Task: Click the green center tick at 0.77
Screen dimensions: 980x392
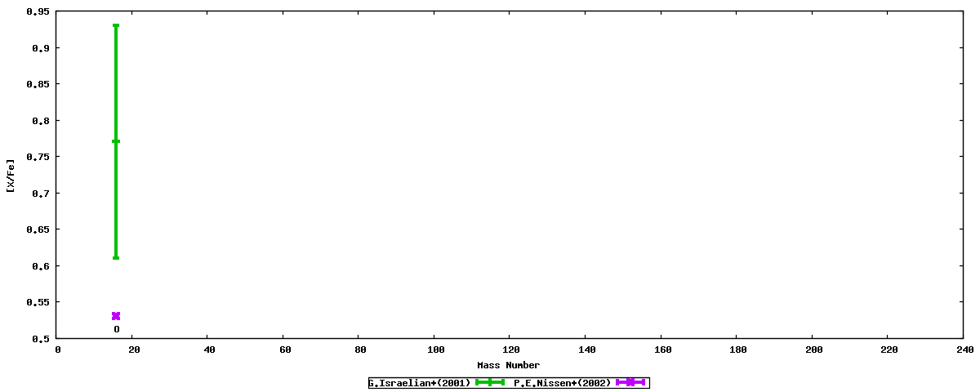Action: tap(116, 141)
